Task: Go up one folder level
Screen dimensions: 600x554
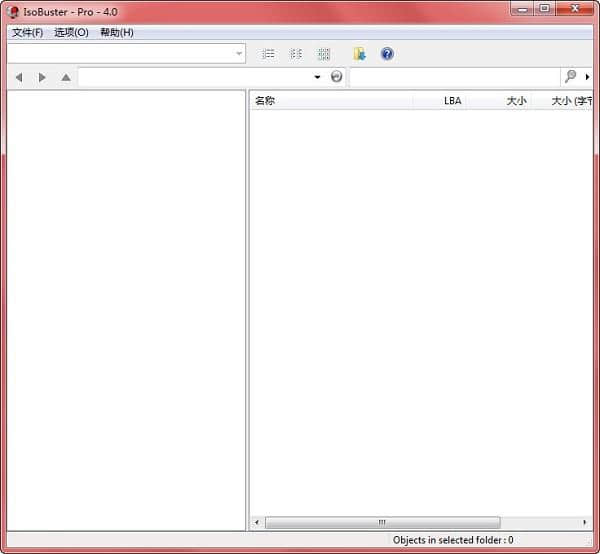Action: (x=66, y=77)
